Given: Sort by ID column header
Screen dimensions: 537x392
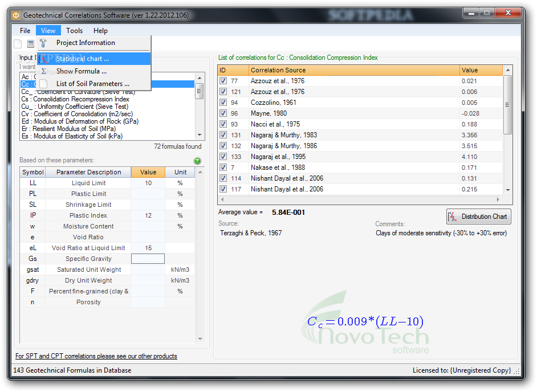Looking at the screenshot, I should tap(233, 70).
